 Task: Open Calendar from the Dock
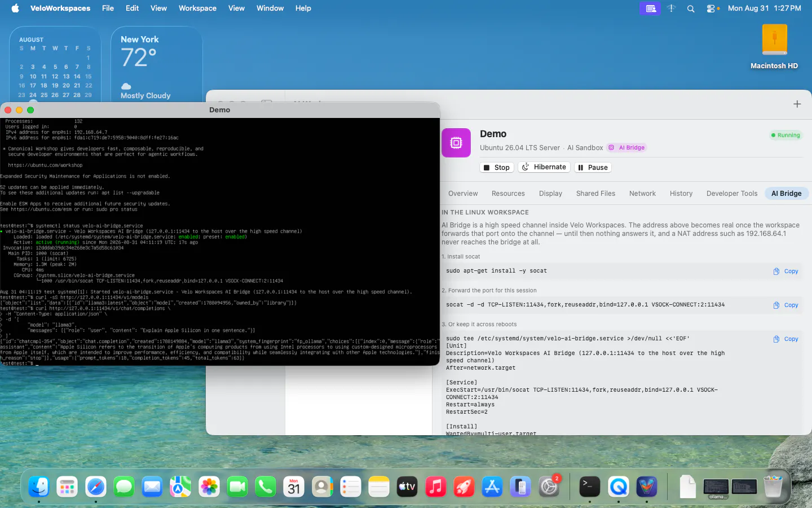[294, 487]
